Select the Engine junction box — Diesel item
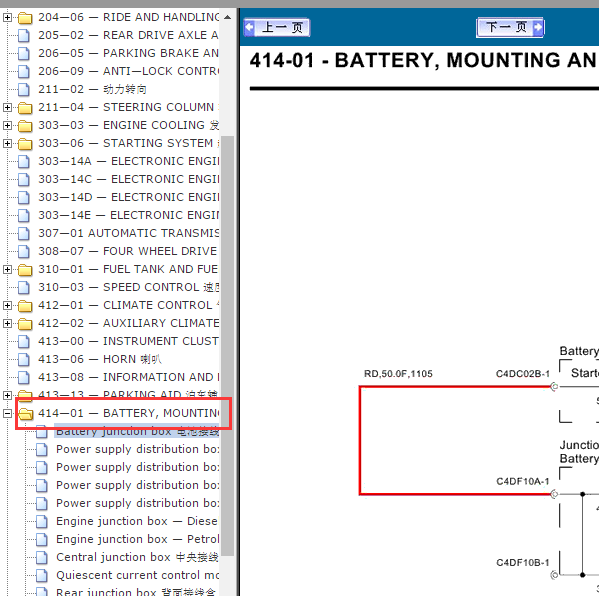The width and height of the screenshot is (599, 596). tap(137, 521)
